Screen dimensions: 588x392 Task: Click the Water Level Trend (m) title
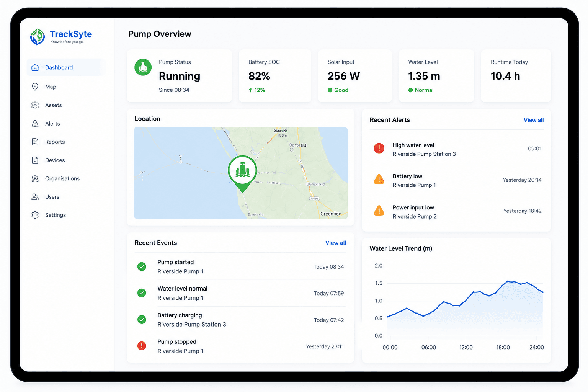(x=401, y=248)
